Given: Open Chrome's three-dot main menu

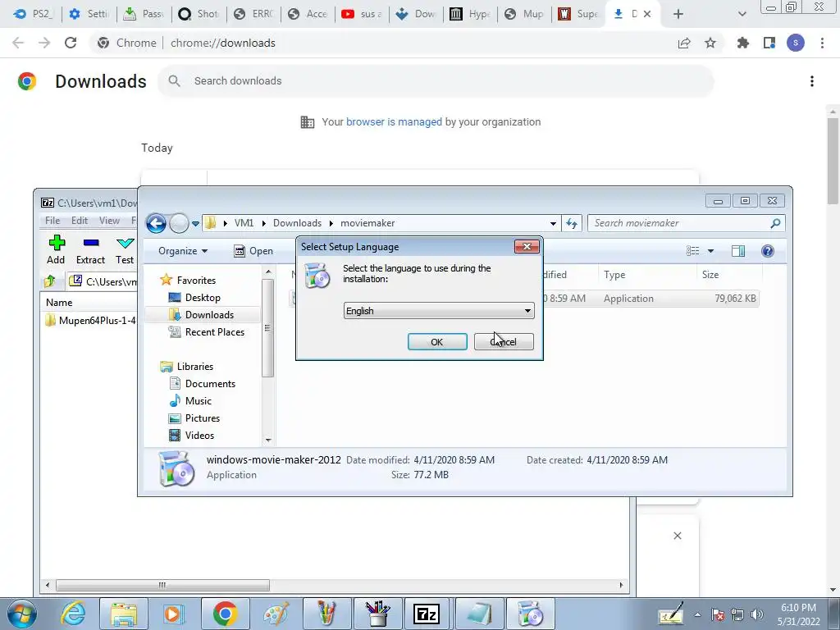Looking at the screenshot, I should (x=822, y=43).
